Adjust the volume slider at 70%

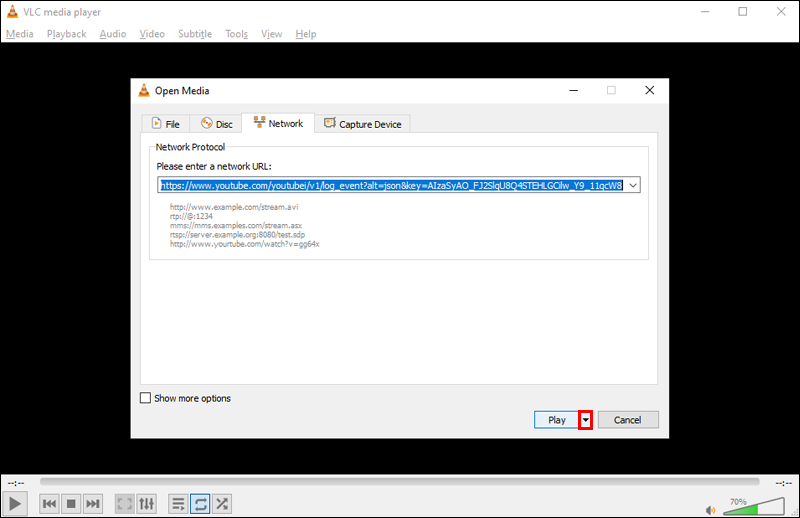(x=754, y=506)
